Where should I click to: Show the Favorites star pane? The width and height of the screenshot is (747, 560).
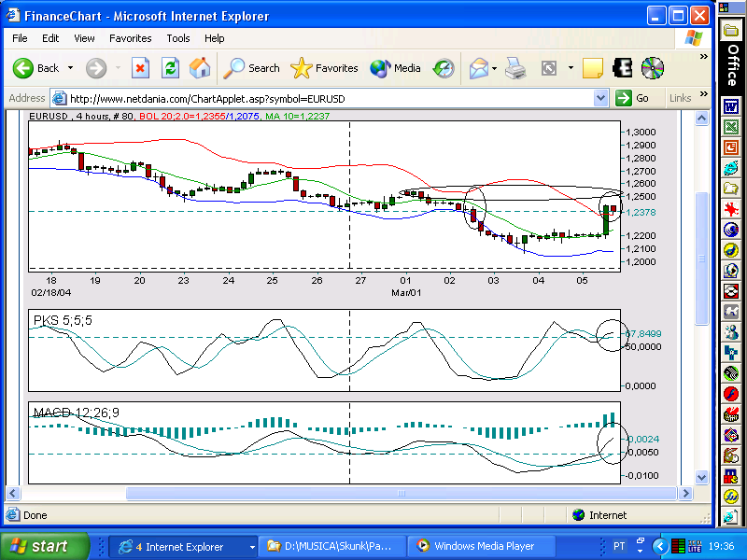(324, 68)
